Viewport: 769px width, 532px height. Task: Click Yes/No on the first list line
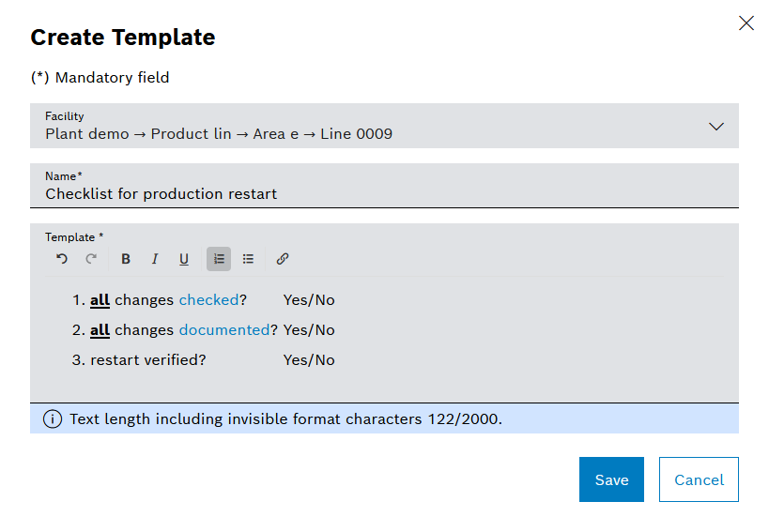click(309, 300)
